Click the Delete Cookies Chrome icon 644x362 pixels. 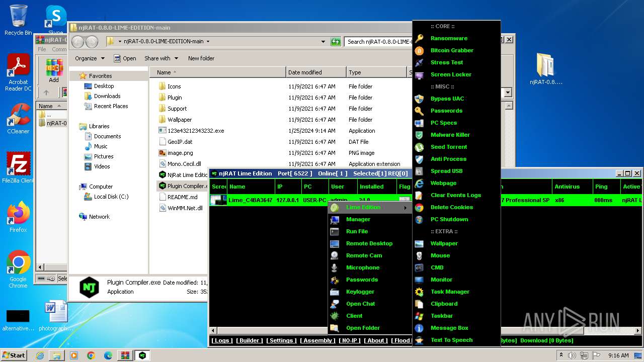pos(419,207)
